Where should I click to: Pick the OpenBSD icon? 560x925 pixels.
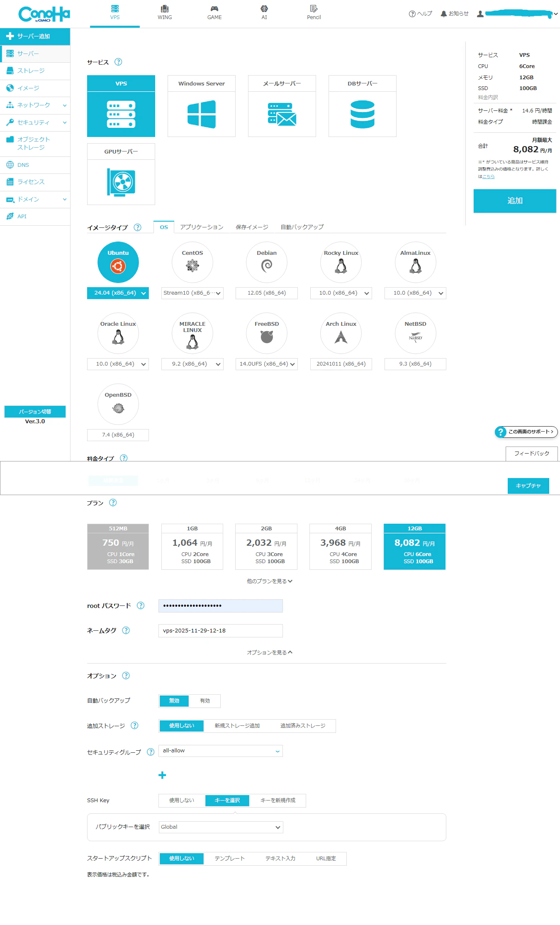tap(118, 404)
